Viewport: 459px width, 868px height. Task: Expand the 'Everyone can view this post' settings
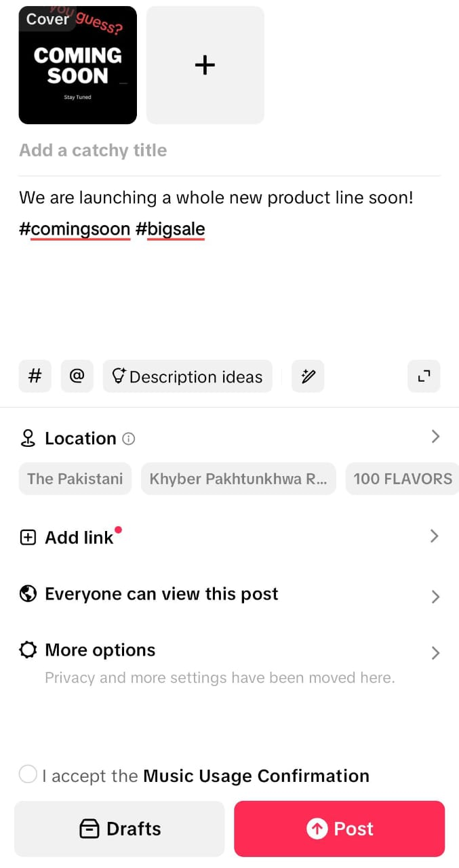(x=435, y=597)
